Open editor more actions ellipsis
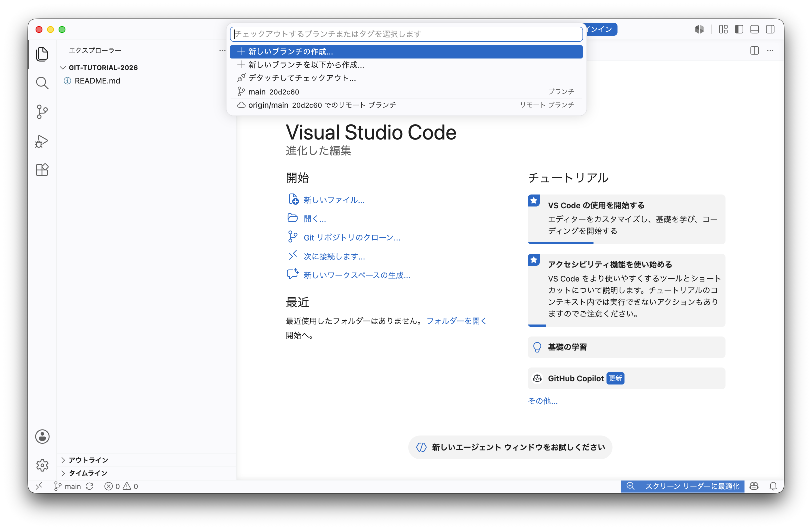812x530 pixels. pos(770,50)
